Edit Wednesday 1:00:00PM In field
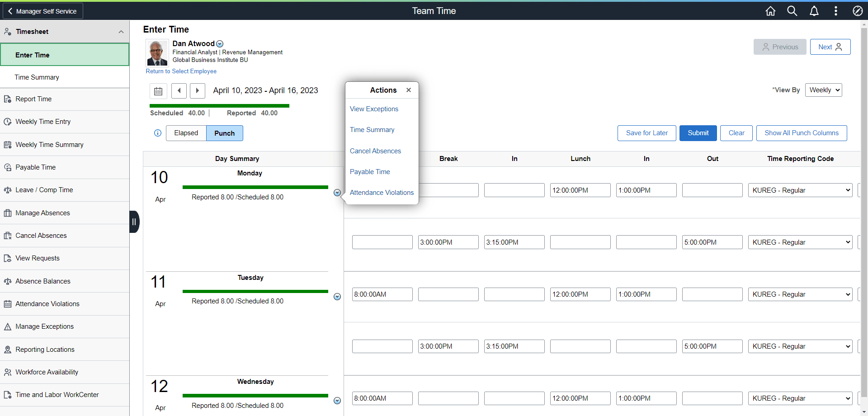 pyautogui.click(x=646, y=398)
